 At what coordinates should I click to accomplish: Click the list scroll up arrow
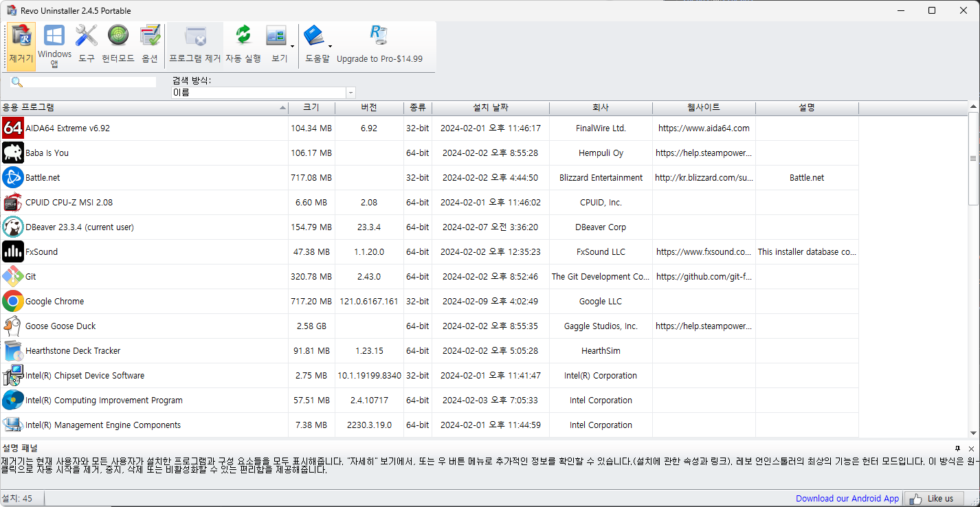(x=972, y=106)
